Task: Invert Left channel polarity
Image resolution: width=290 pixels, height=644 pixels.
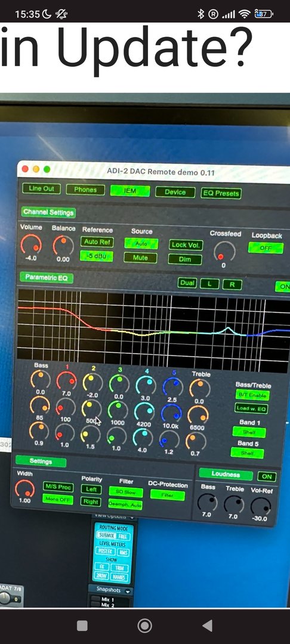Action: tap(91, 489)
